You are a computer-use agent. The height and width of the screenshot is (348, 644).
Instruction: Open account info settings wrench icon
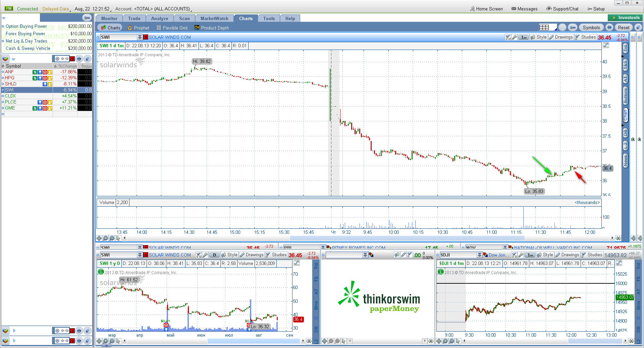coord(87,18)
